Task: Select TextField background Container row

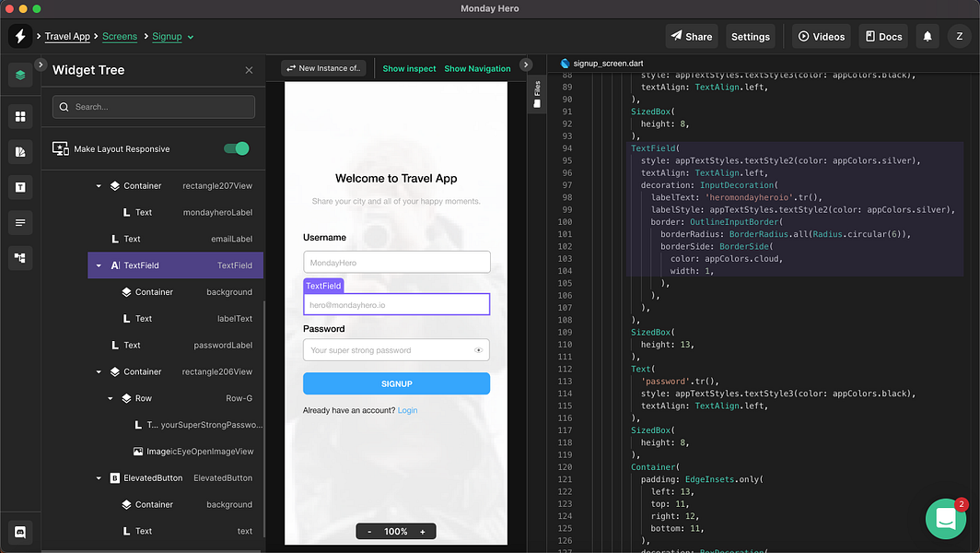Action: [175, 292]
